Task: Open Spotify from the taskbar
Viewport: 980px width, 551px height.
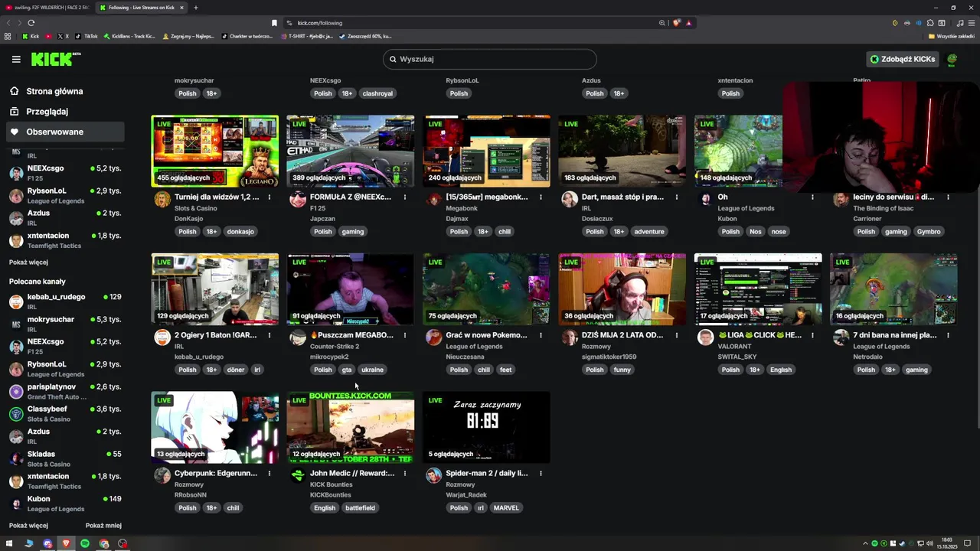Action: point(85,543)
